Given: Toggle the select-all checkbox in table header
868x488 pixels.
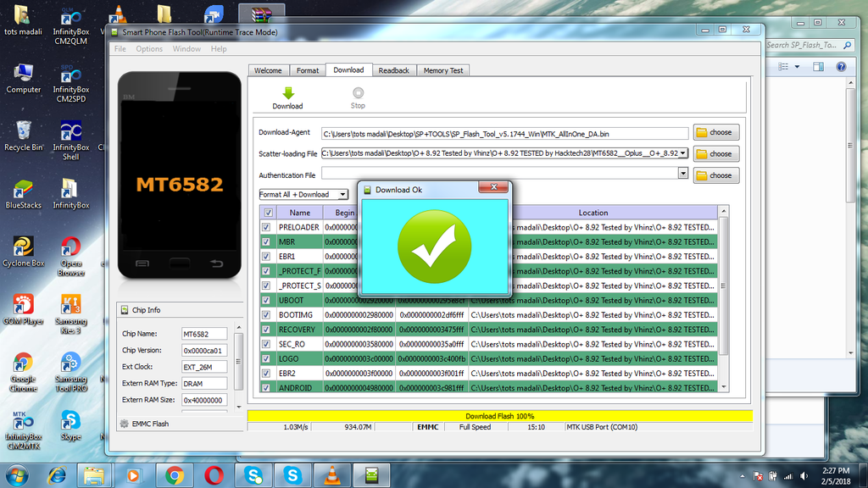Looking at the screenshot, I should coord(269,213).
